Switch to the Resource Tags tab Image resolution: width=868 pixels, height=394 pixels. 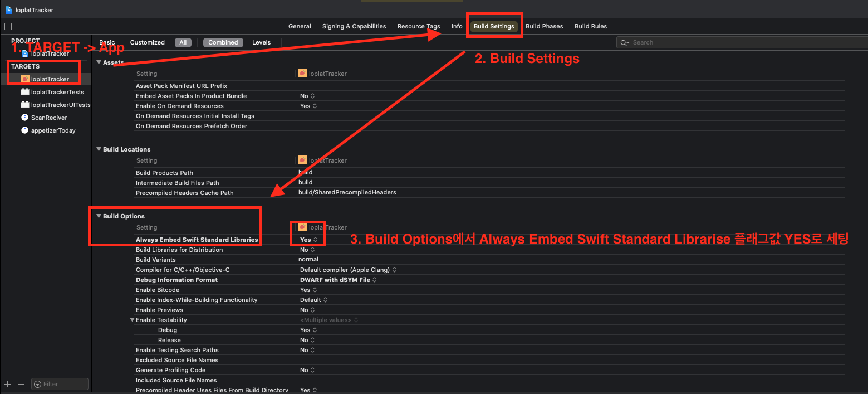point(419,26)
